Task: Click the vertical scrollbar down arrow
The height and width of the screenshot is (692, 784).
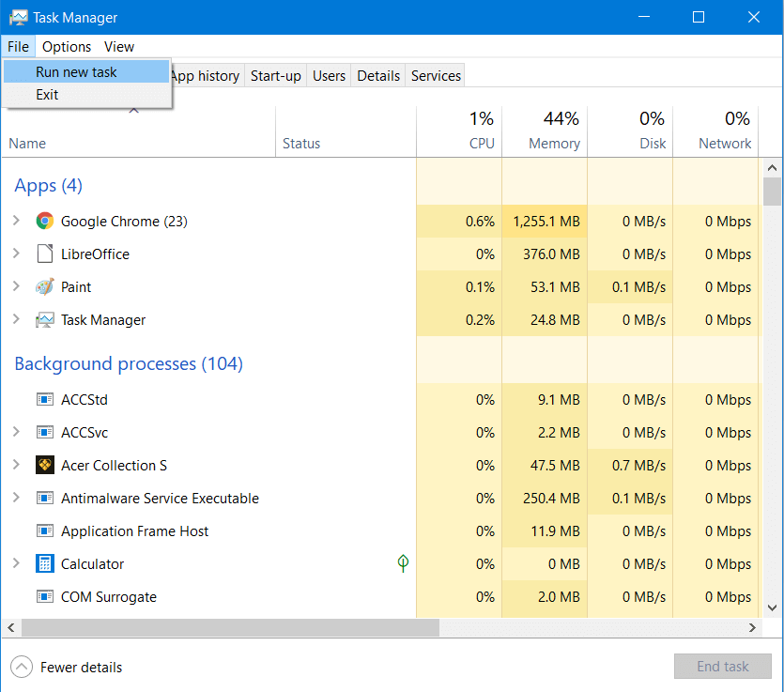Action: 772,608
